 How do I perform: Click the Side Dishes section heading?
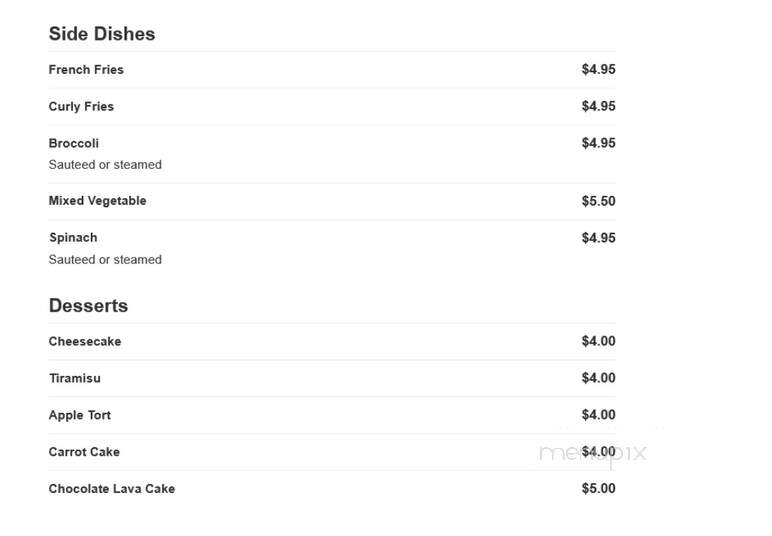[x=102, y=34]
